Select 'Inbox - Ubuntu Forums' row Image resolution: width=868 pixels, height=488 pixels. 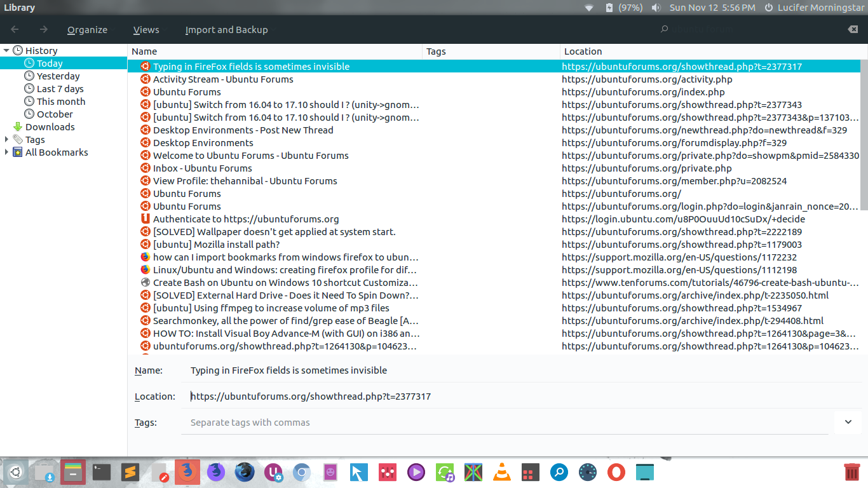coord(494,168)
